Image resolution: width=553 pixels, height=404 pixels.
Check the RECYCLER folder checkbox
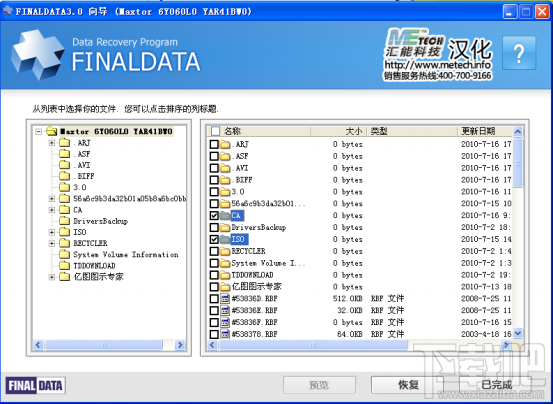214,251
